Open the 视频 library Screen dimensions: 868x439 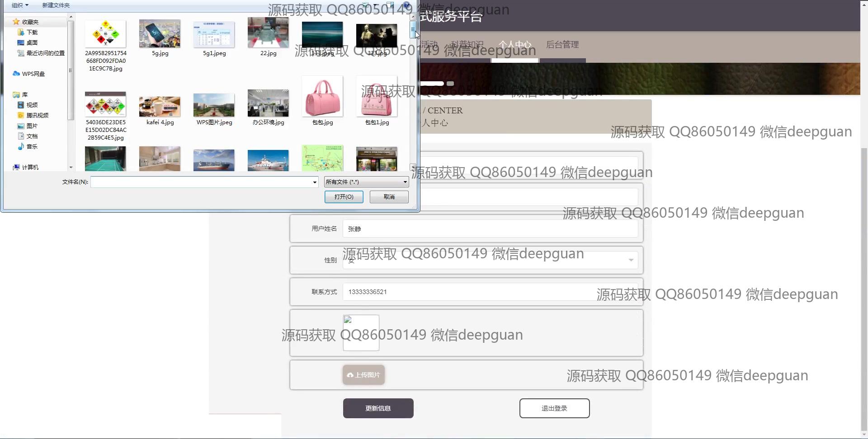point(32,105)
